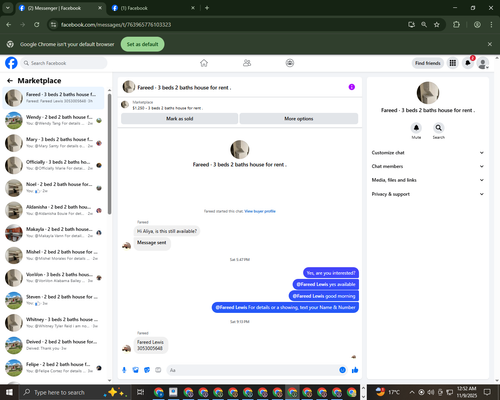Bookmark this page with the star icon
The image size is (500, 400).
437,25
